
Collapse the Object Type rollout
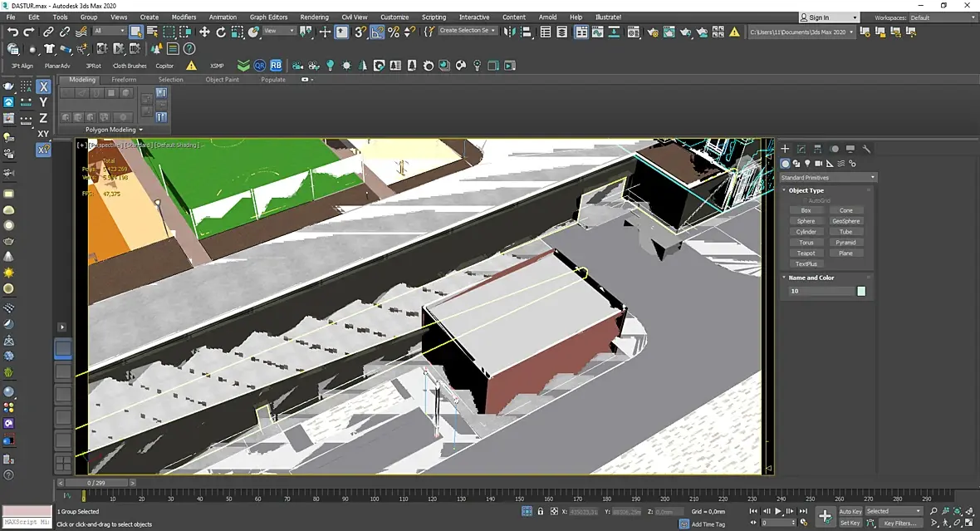(x=806, y=190)
